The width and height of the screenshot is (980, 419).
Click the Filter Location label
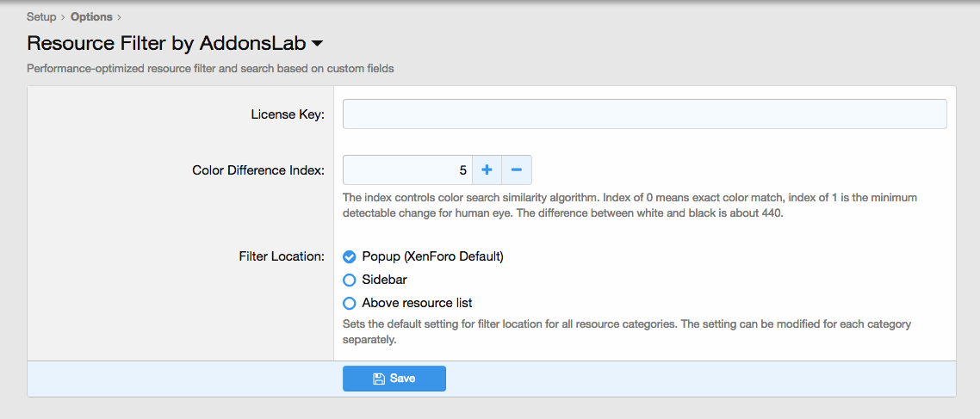click(282, 256)
